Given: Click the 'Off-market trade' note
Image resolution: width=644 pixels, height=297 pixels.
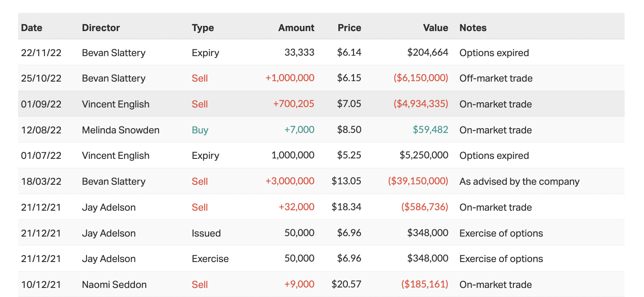Looking at the screenshot, I should 496,78.
